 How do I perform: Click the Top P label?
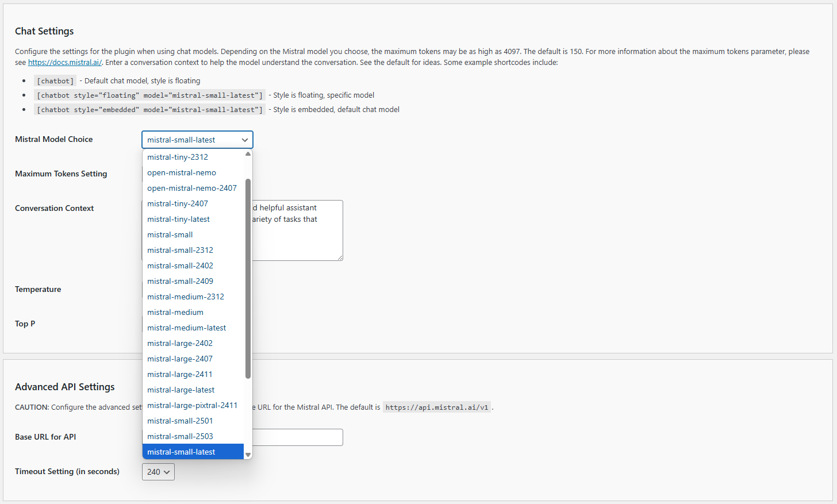(25, 324)
